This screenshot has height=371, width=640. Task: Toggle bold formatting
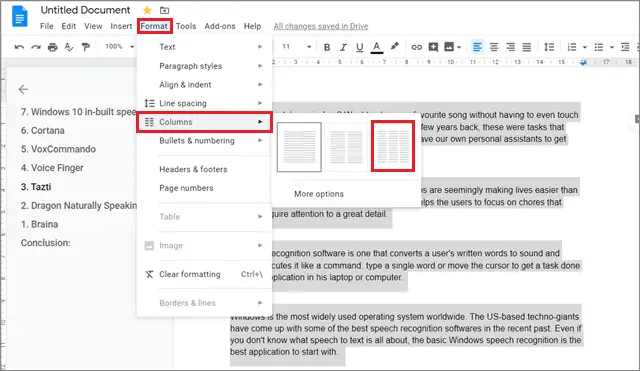coord(327,47)
